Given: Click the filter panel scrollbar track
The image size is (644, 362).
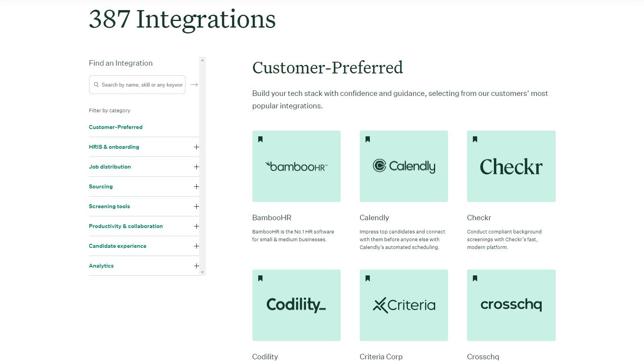Looking at the screenshot, I should tap(202, 166).
